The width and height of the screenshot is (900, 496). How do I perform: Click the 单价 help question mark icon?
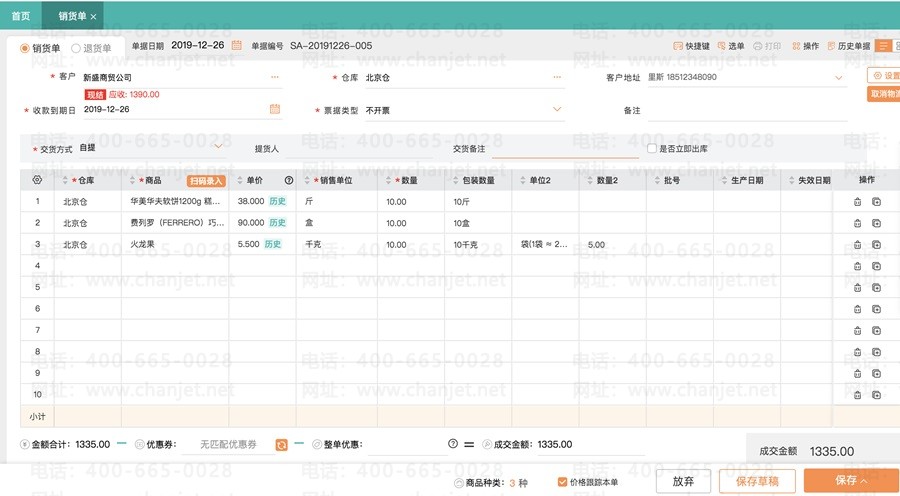(x=289, y=181)
